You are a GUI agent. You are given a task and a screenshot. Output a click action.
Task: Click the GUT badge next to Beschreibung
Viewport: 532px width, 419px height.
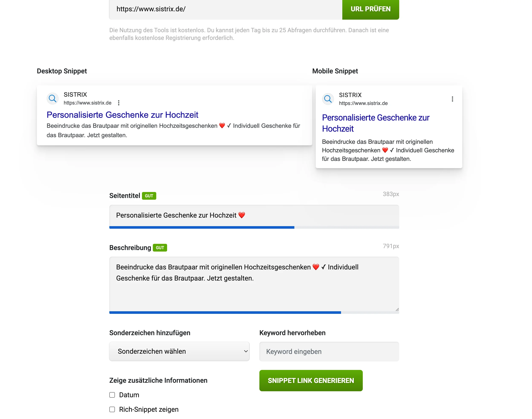(x=160, y=247)
